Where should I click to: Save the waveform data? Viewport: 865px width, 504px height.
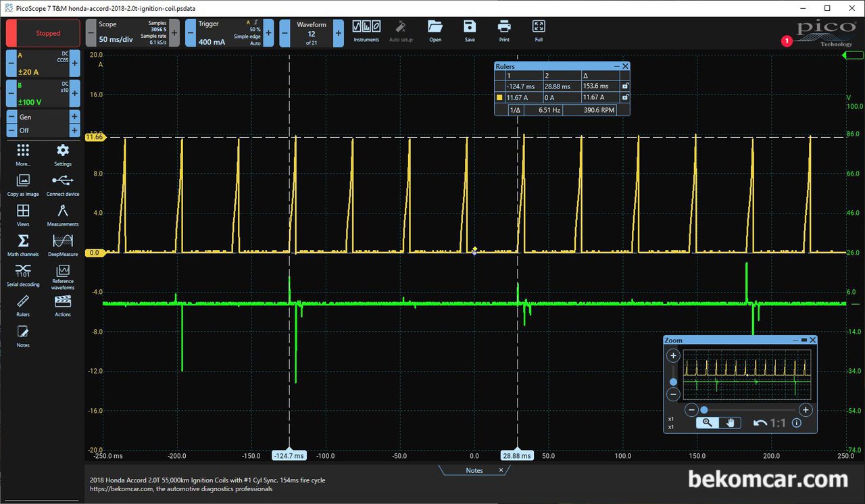click(x=470, y=31)
